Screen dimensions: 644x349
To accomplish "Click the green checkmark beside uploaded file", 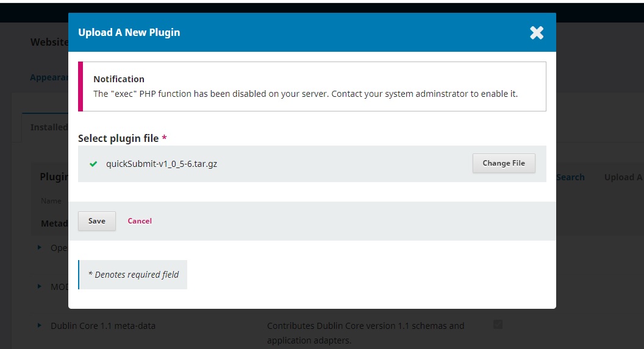I will [x=94, y=164].
